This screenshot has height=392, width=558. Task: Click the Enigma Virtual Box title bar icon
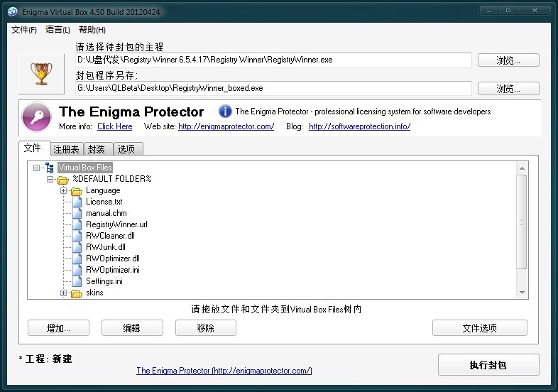(x=13, y=12)
